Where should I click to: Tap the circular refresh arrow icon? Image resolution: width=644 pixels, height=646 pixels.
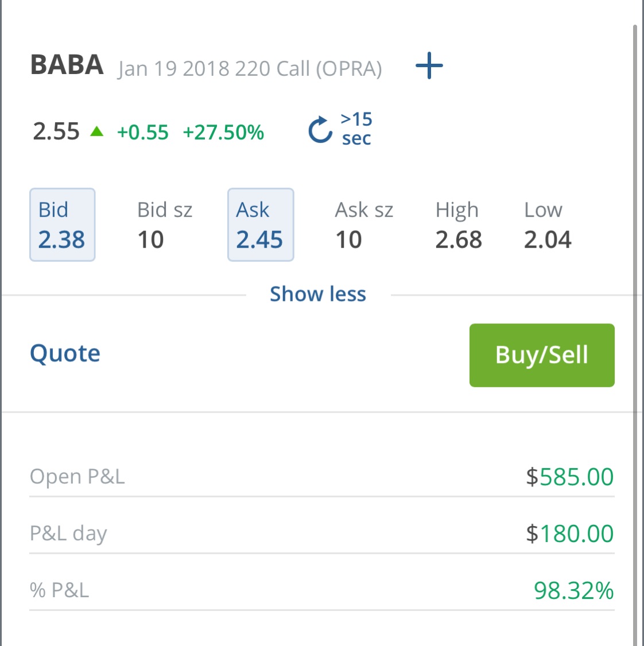click(320, 129)
